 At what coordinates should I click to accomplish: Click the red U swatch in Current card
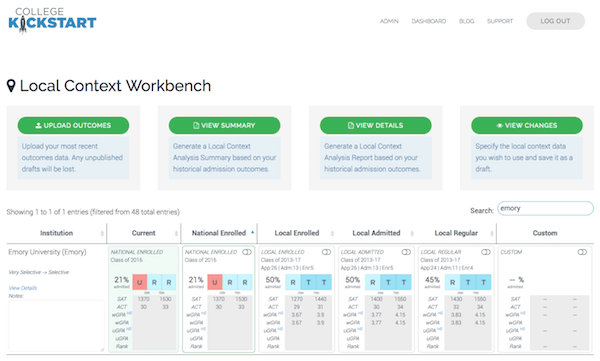coord(140,282)
